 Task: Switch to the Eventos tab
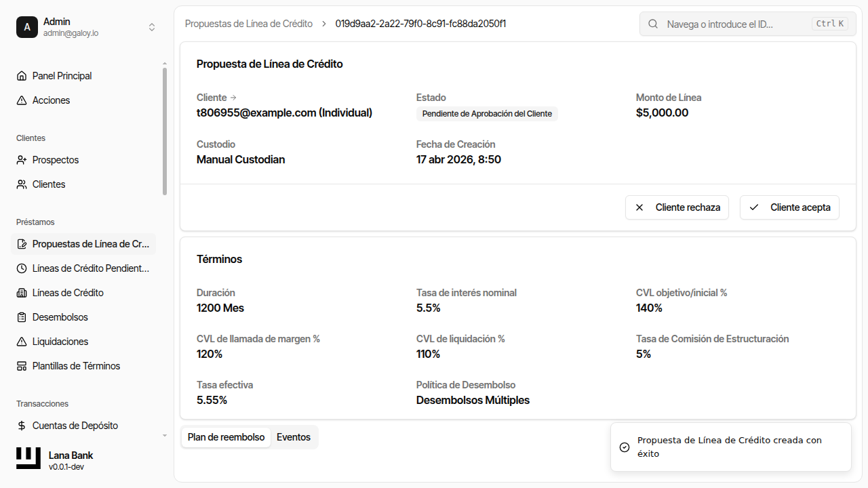click(294, 437)
